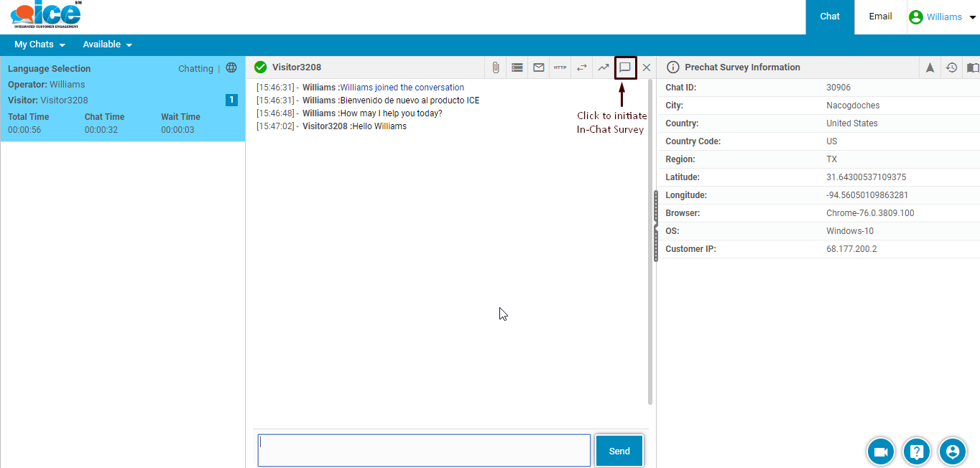Image resolution: width=980 pixels, height=468 pixels.
Task: Open the Williams user account dropdown
Action: click(943, 17)
